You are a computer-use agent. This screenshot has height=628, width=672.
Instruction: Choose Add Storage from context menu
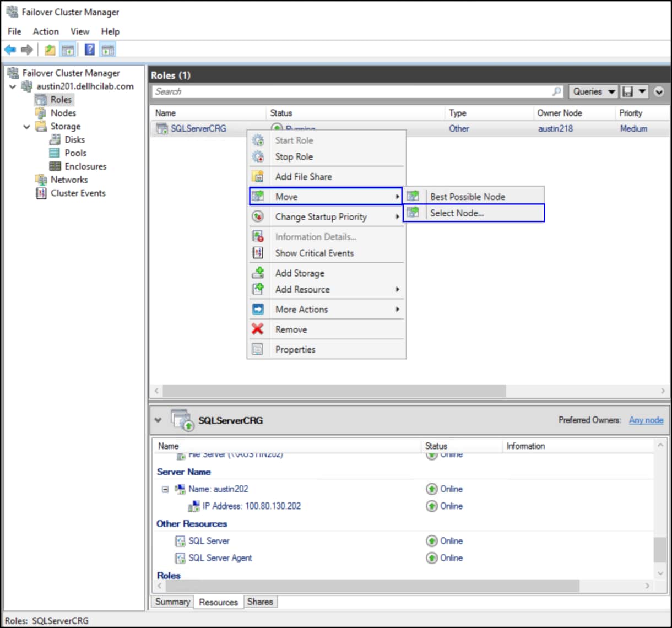(327, 273)
